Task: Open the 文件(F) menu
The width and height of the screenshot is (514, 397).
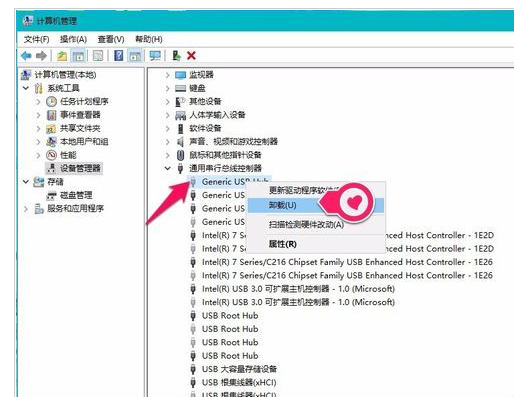Action: (37, 40)
